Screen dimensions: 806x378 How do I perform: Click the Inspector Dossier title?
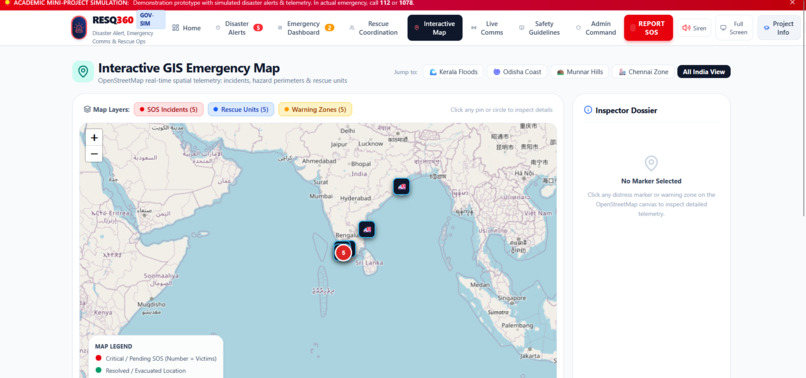626,110
